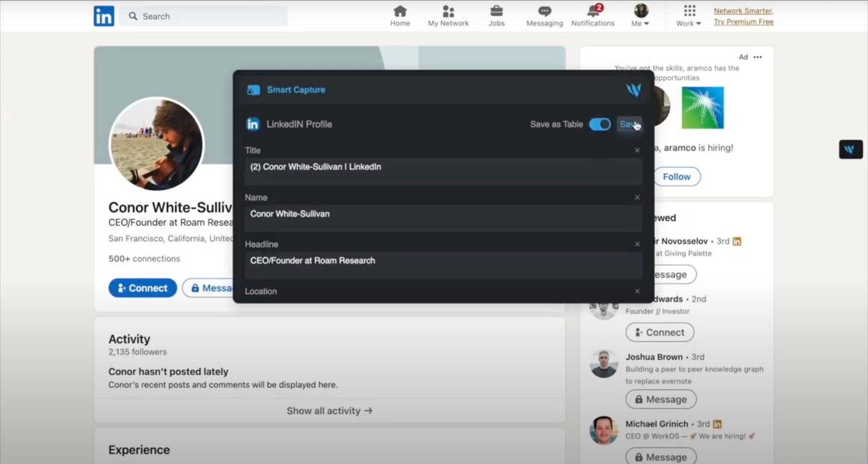
Task: Open the floating extension button at right edge
Action: tap(850, 149)
